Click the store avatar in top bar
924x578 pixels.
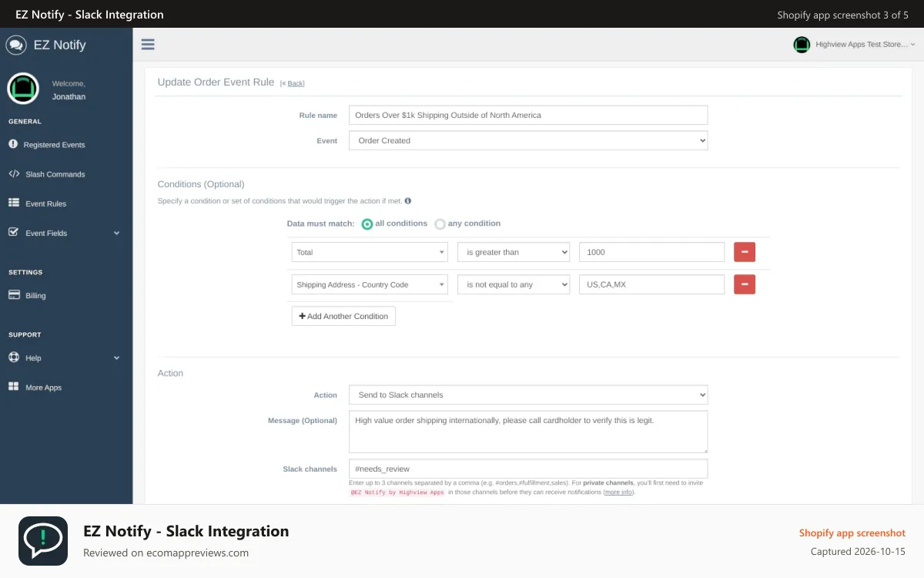coord(802,45)
